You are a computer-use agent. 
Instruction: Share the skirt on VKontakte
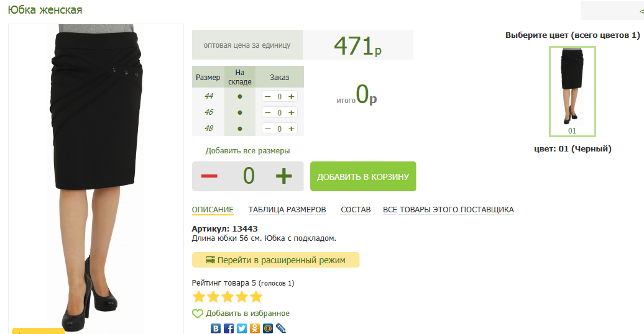216,328
